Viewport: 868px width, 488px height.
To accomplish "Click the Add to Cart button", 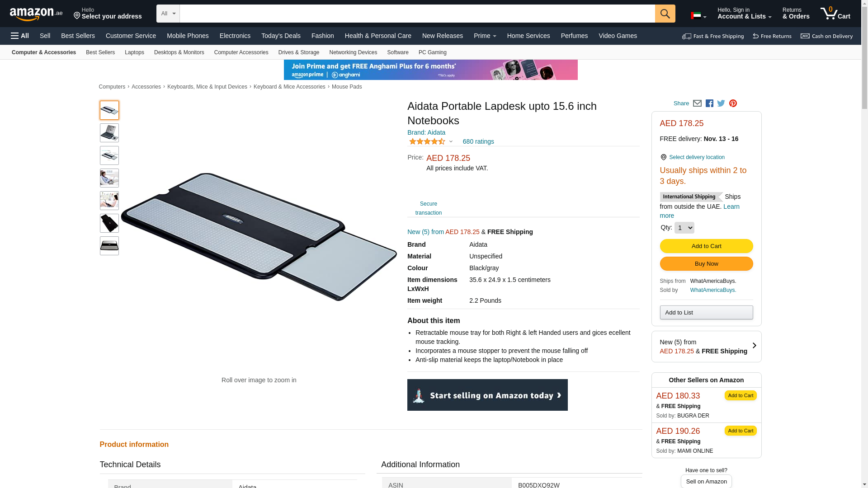I will [706, 246].
